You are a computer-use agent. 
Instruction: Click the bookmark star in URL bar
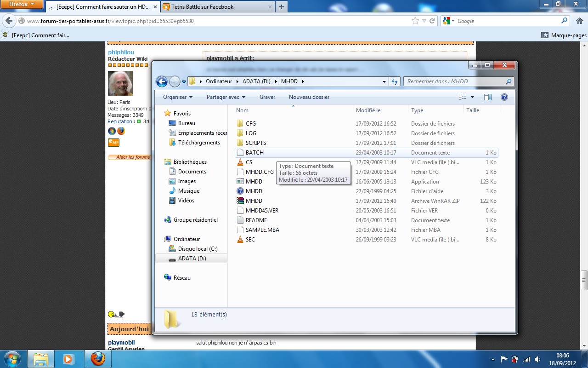click(415, 21)
